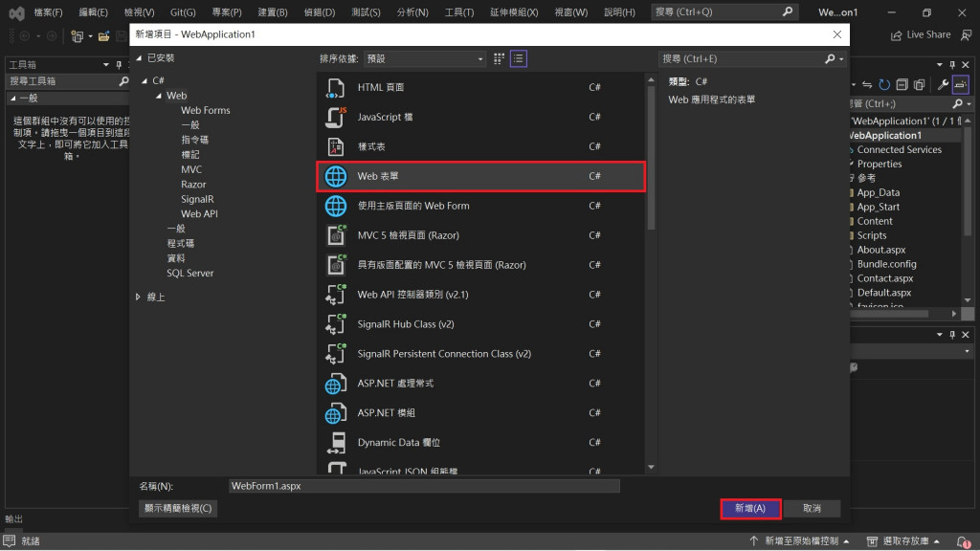Switch template list to details list view
The width and height of the screenshot is (980, 551).
click(518, 58)
